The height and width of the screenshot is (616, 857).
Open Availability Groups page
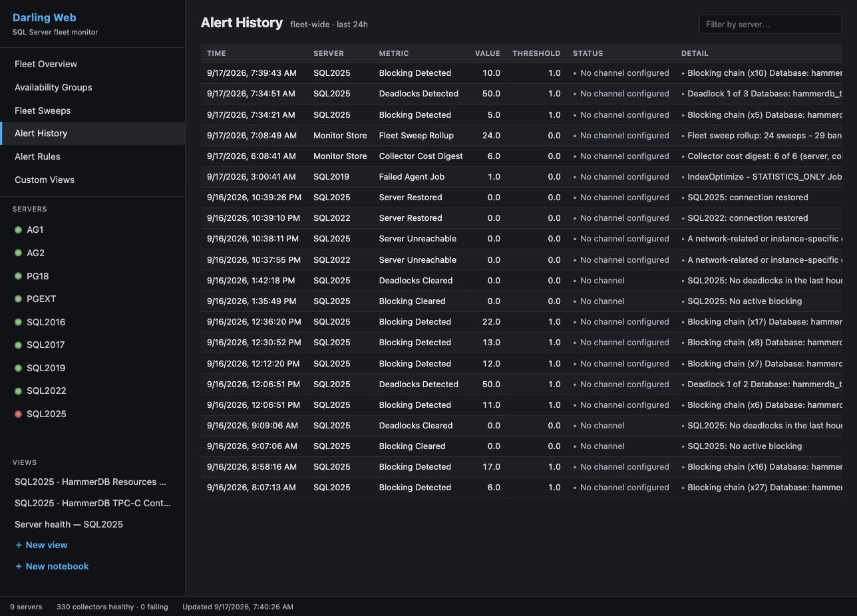[92, 87]
